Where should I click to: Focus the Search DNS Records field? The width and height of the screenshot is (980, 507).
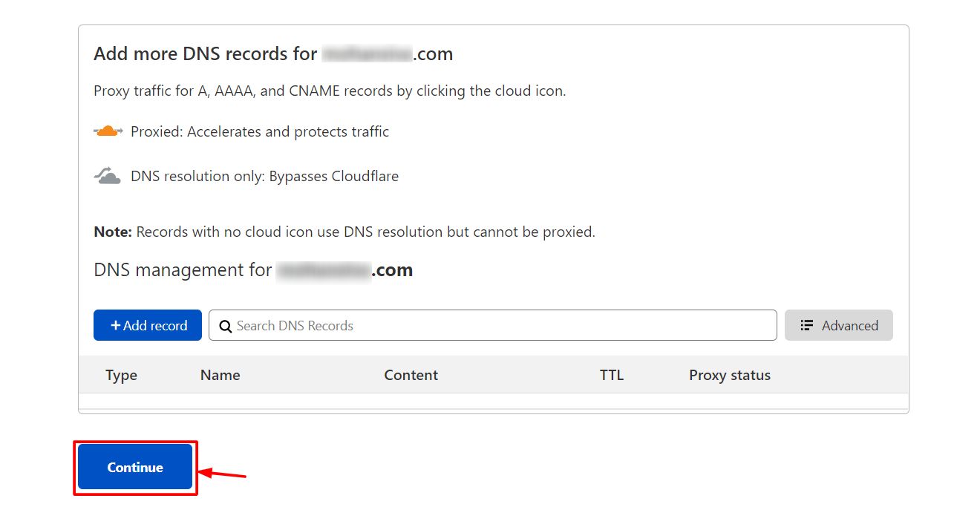(x=497, y=326)
